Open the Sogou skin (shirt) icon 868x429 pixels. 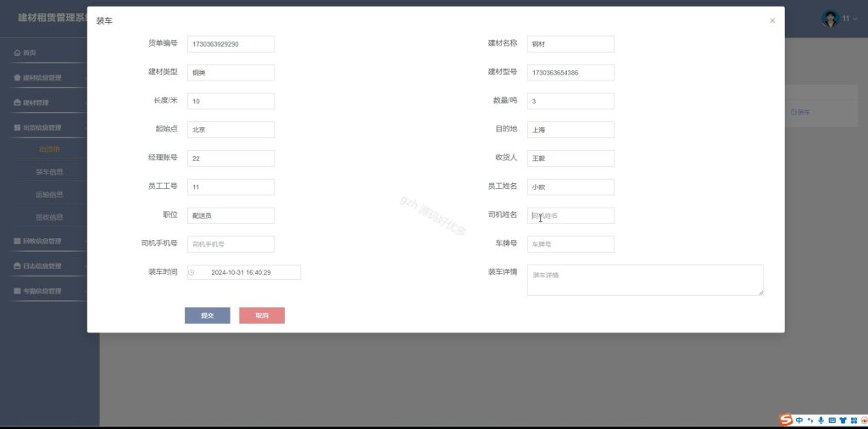[843, 421]
